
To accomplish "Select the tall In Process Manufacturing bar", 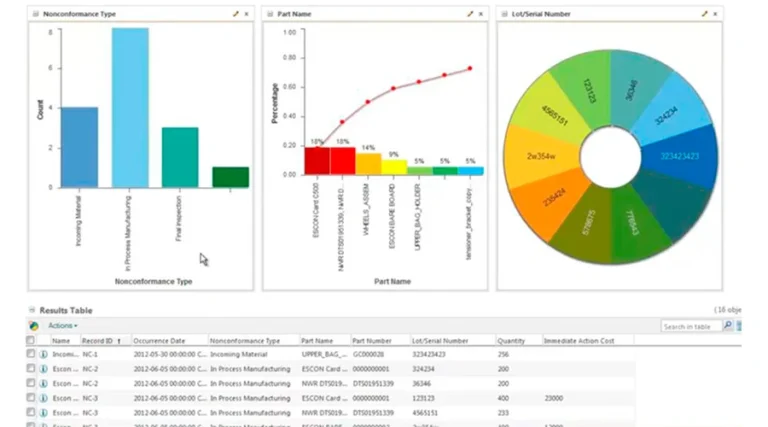I will 130,108.
